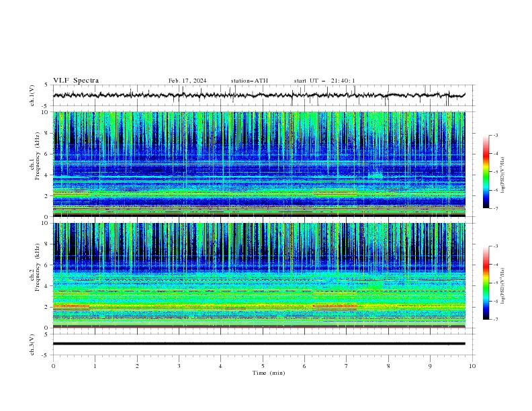Click the "start UT = 21:40: 1" text
The image size is (532, 411).
pos(324,81)
